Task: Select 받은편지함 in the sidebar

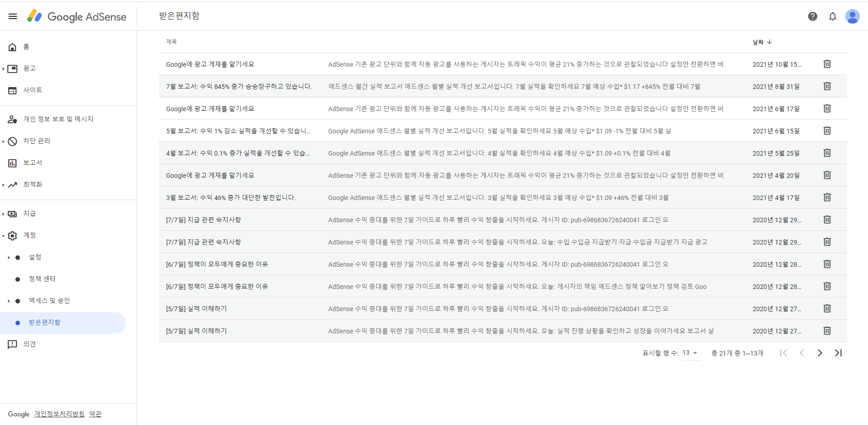Action: pos(63,322)
